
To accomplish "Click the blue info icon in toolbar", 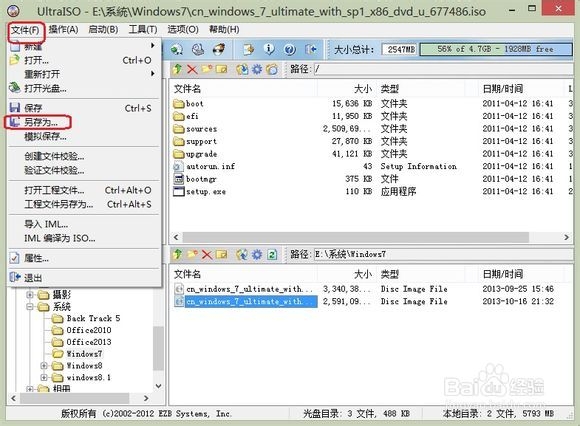I will pos(269,49).
